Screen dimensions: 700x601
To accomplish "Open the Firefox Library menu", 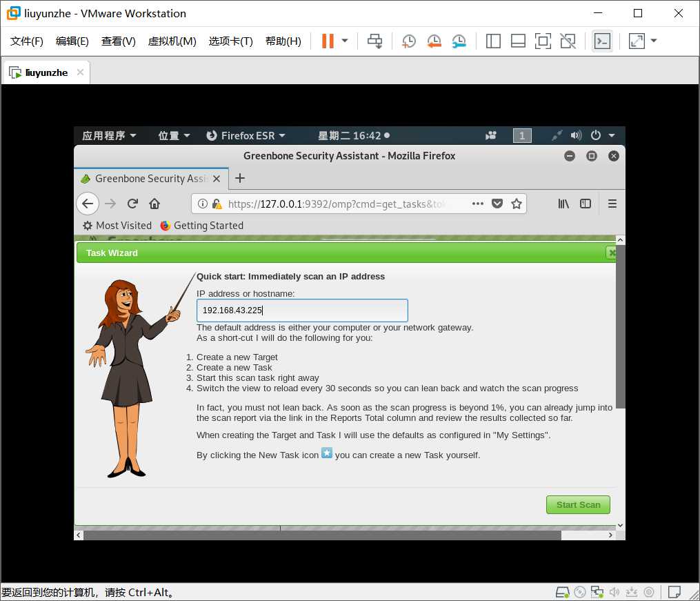I will click(563, 204).
